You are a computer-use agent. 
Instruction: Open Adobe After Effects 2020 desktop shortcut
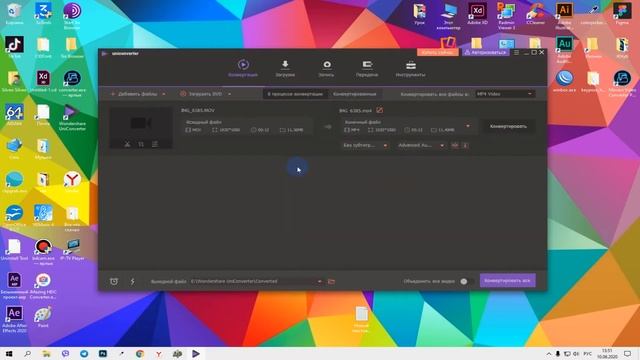coord(14,319)
